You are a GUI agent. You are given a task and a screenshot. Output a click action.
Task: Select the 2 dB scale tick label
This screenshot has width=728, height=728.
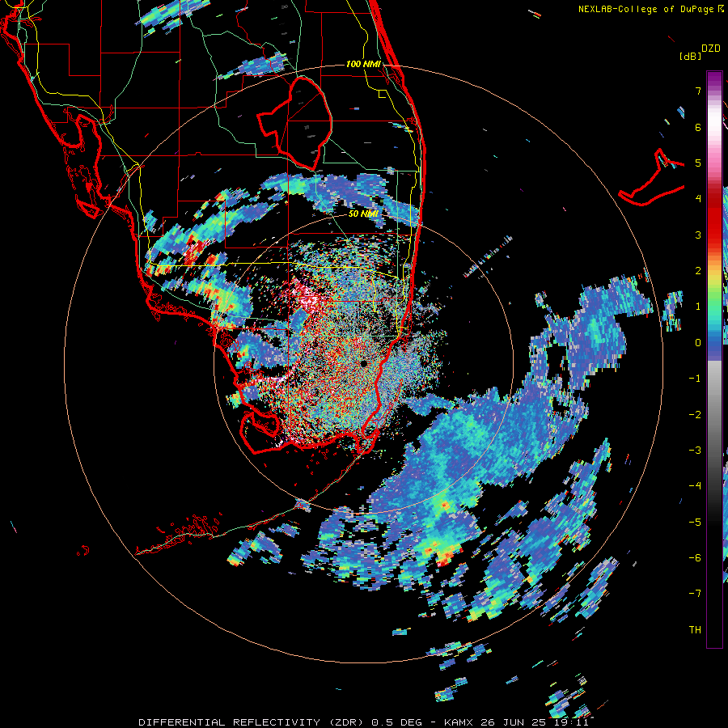coord(698,271)
